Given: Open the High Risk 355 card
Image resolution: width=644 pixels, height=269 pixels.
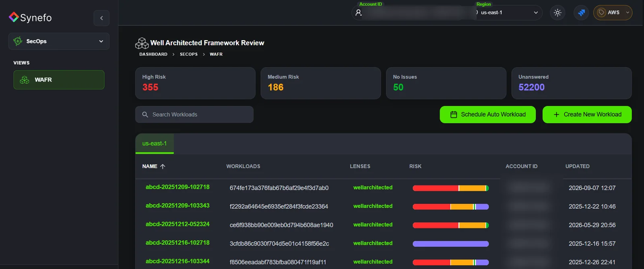Looking at the screenshot, I should [195, 83].
